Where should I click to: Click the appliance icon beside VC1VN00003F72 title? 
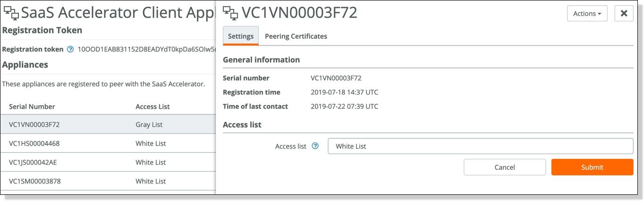point(230,13)
